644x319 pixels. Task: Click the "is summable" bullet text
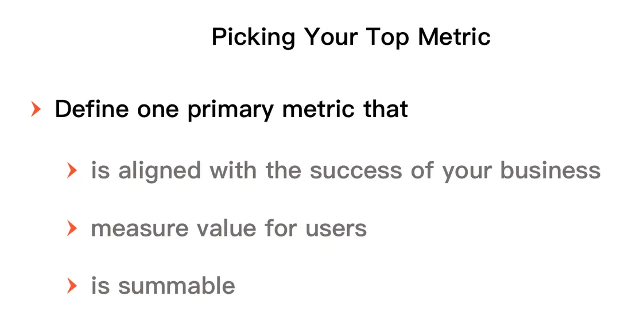point(163,285)
